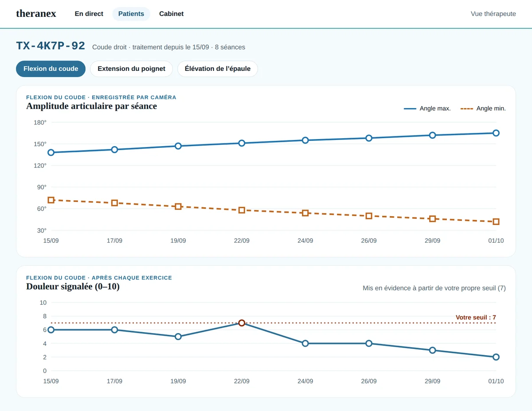This screenshot has width=532, height=411.
Task: Click the "ENREGISTRÉE PAR CAMÉRA" chart caption
Action: click(x=134, y=97)
